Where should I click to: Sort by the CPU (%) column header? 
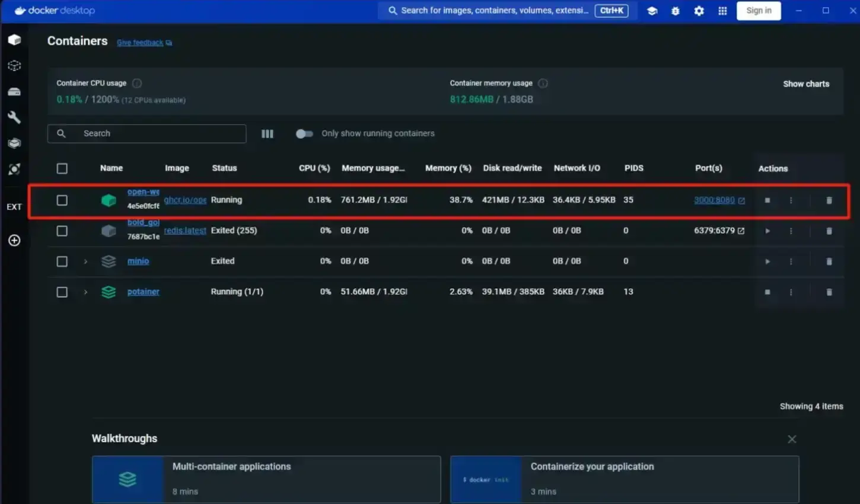(x=314, y=168)
